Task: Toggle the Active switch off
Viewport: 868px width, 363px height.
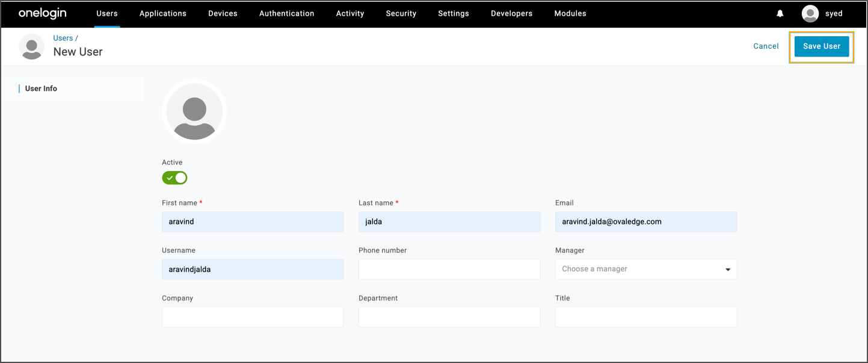Action: click(174, 178)
